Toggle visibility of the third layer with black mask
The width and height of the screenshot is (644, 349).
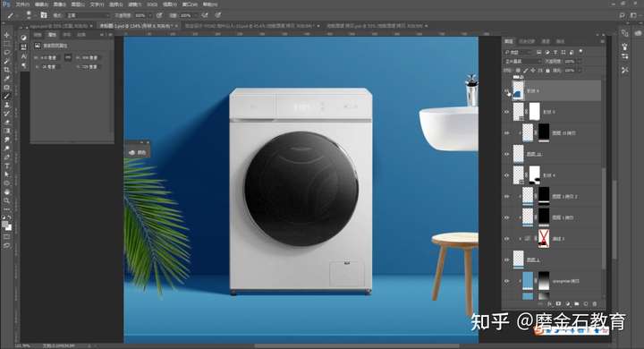[507, 133]
